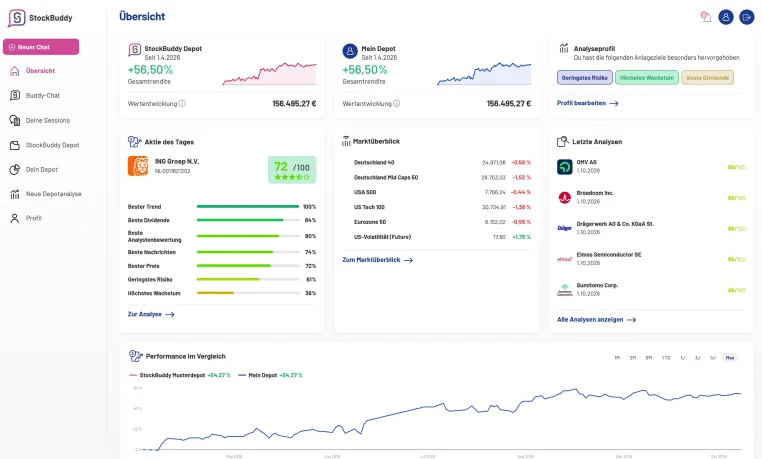Open notifications icon in top header
Screen dimensions: 762x459
[x=706, y=17]
